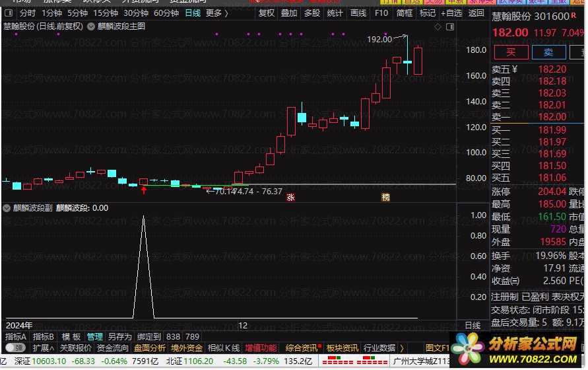The width and height of the screenshot is (588, 370).
Task: Click the red 买 buy button
Action: coord(511,52)
